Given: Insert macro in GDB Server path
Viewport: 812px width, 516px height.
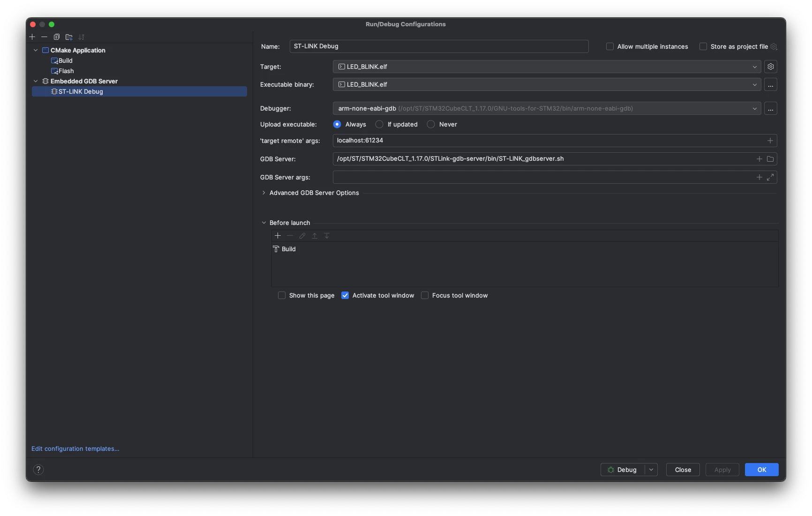Looking at the screenshot, I should [759, 159].
